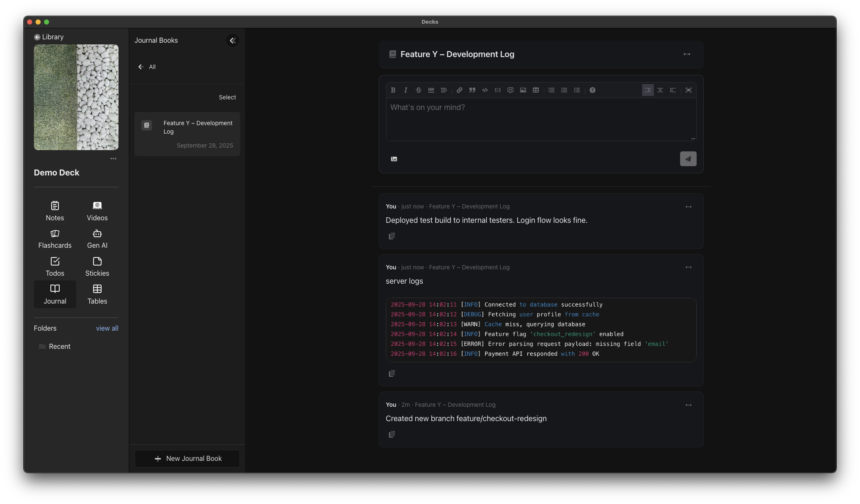Toggle fullscreen editor mode
Screen dimensions: 860x504
[x=689, y=90]
